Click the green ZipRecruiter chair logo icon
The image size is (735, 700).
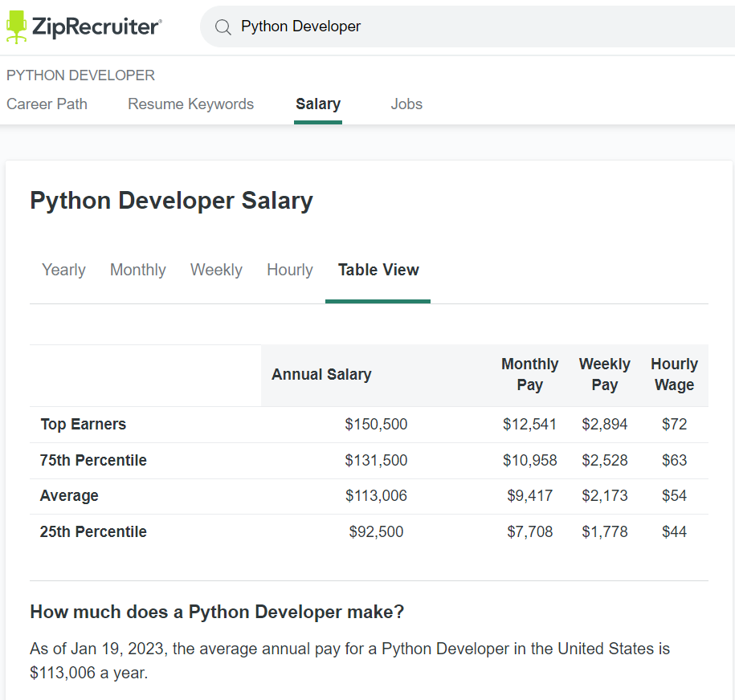pyautogui.click(x=16, y=26)
